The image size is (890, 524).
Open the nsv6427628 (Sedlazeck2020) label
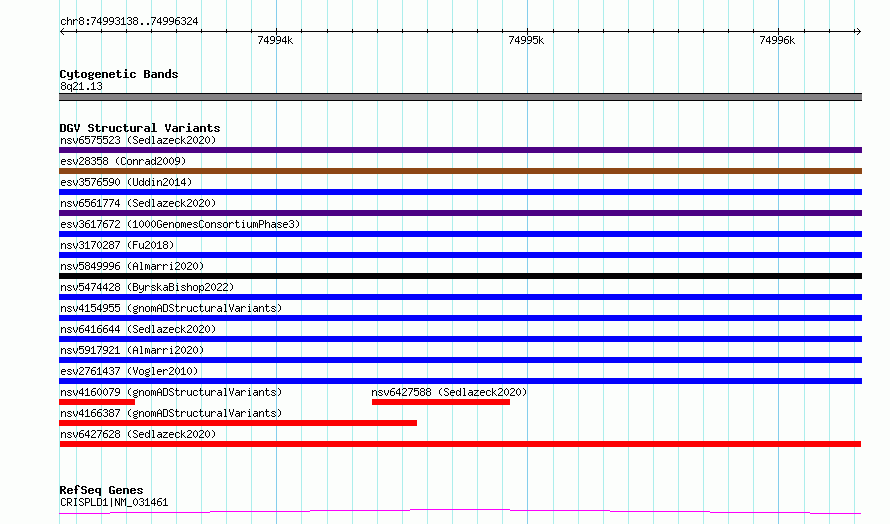coord(138,434)
